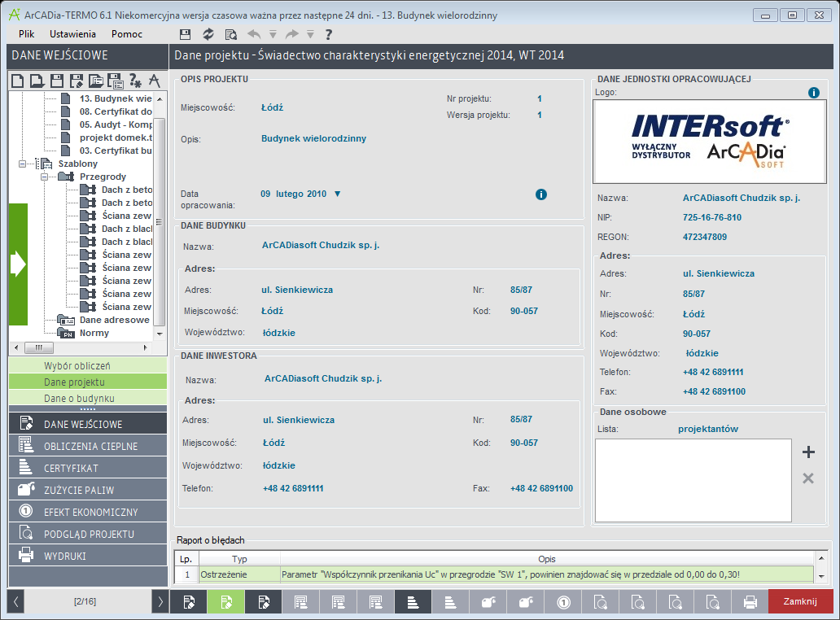This screenshot has width=840, height=620.
Task: Click the printer icon in the bottom strip
Action: pos(750,602)
